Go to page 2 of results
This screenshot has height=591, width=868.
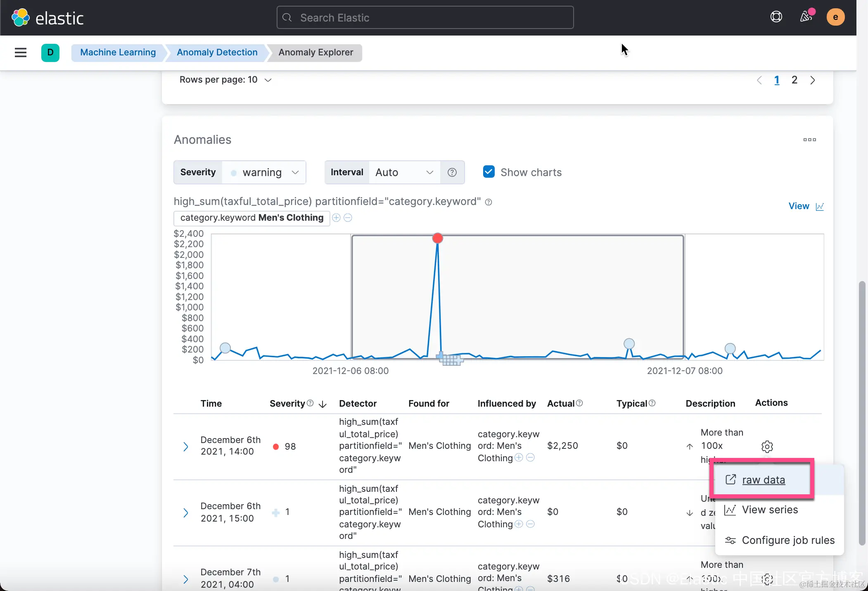point(794,80)
